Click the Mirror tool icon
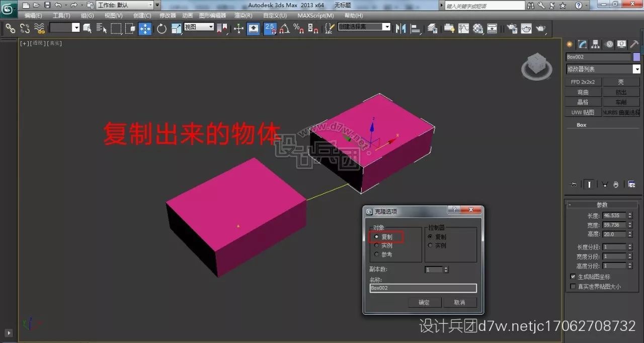 [401, 28]
